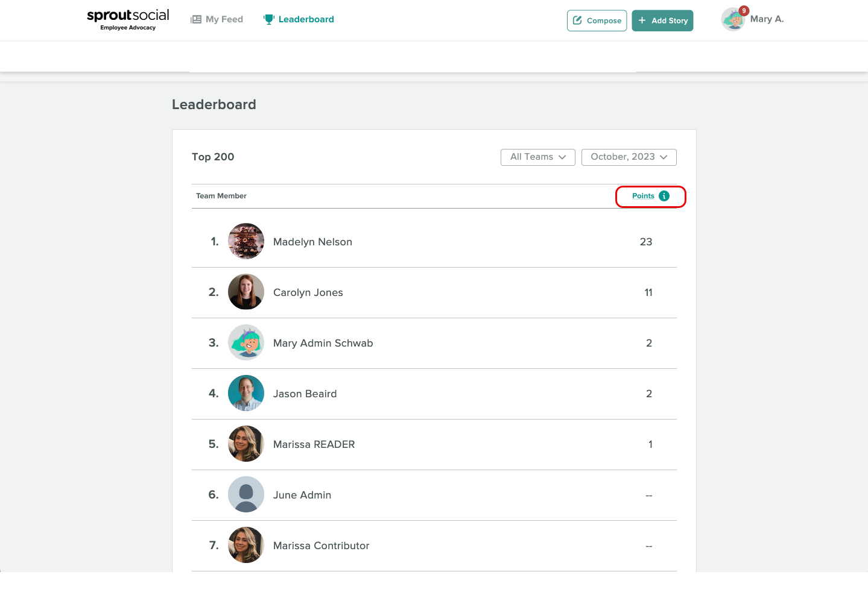Viewport: 868px width, 604px height.
Task: Click the My Feed newspaper icon
Action: click(x=196, y=19)
